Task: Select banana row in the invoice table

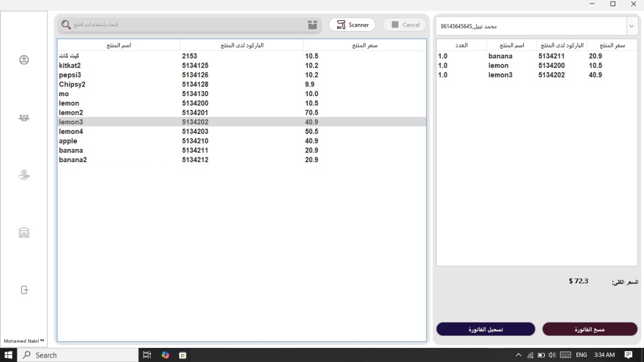Action: pyautogui.click(x=537, y=56)
